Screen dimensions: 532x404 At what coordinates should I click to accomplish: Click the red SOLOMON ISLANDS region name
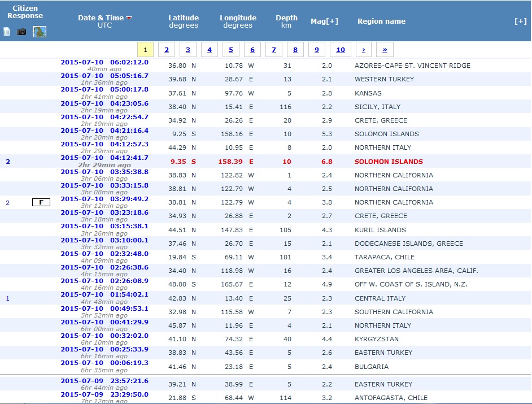(x=389, y=162)
